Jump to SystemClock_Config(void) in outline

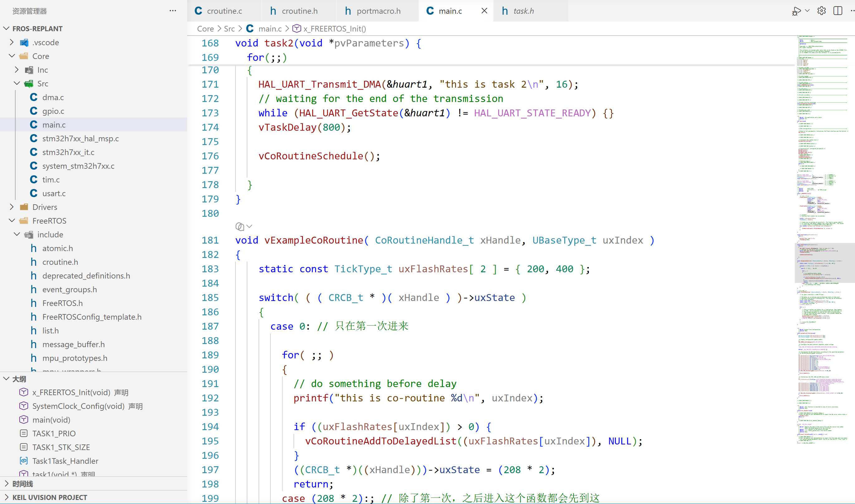[x=93, y=406]
